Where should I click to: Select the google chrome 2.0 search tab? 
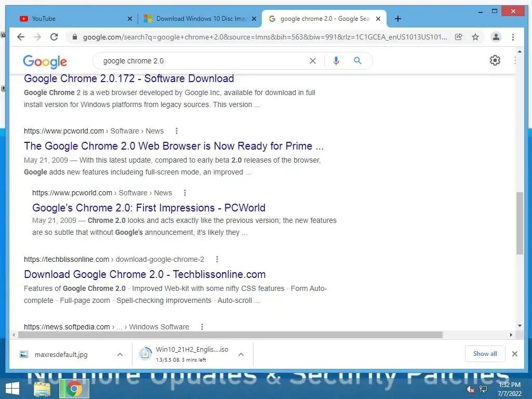(x=324, y=19)
